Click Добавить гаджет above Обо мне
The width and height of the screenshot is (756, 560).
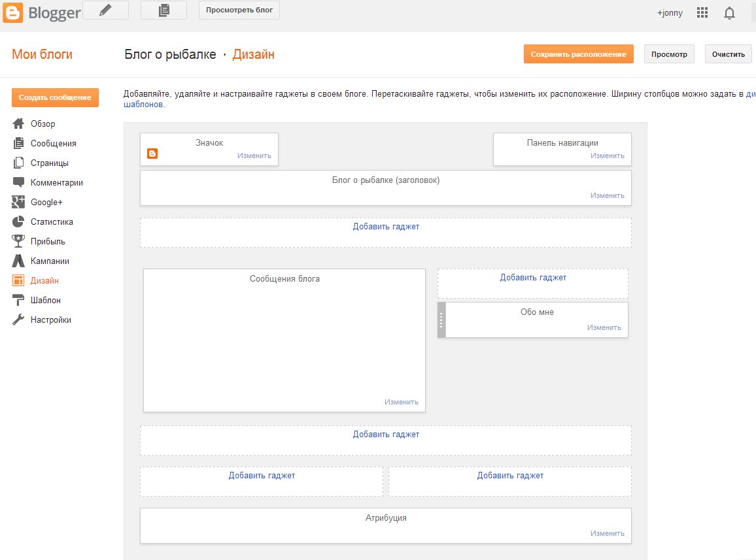pos(533,278)
